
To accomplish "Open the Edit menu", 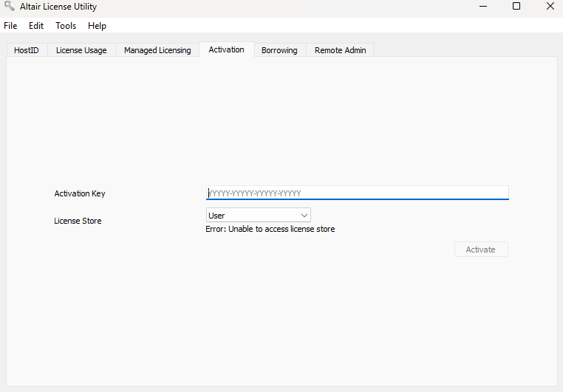I will (36, 26).
